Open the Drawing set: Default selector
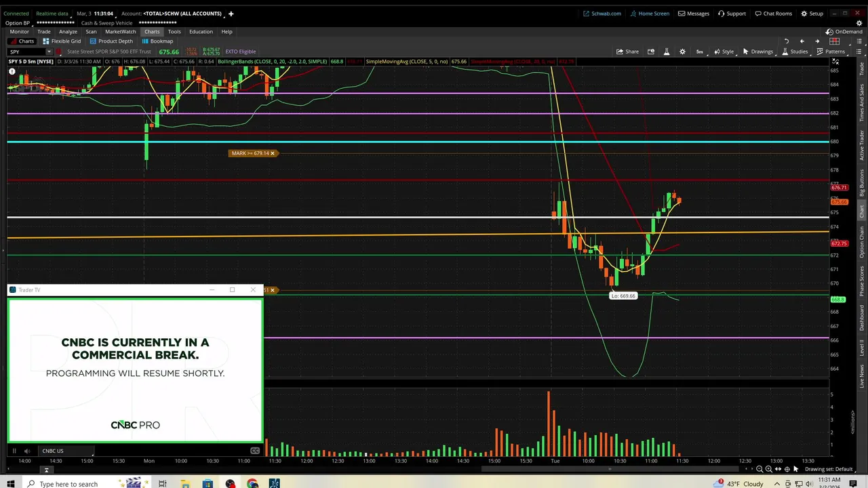This screenshot has width=868, height=488. click(x=829, y=469)
